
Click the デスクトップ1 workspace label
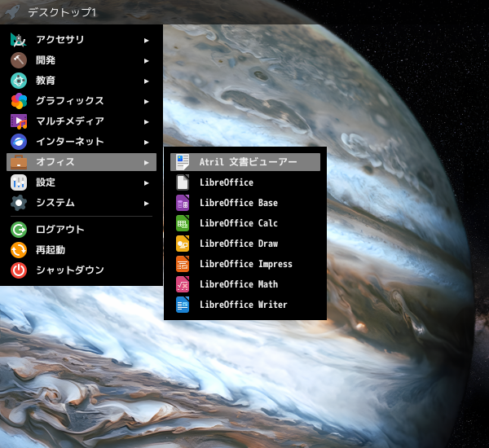pos(62,12)
